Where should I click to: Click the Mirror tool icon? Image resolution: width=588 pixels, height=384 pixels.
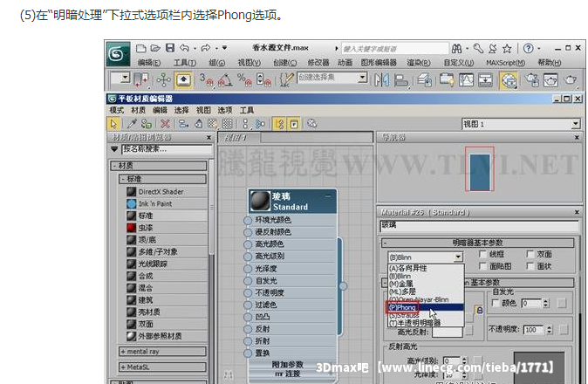(x=382, y=80)
